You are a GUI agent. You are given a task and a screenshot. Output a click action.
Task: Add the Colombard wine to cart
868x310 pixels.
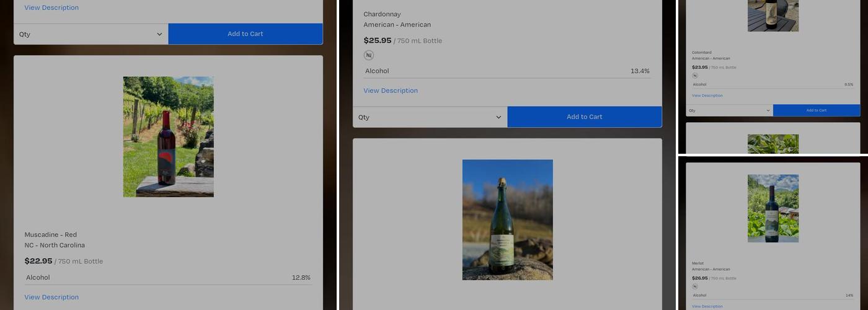[x=816, y=110]
